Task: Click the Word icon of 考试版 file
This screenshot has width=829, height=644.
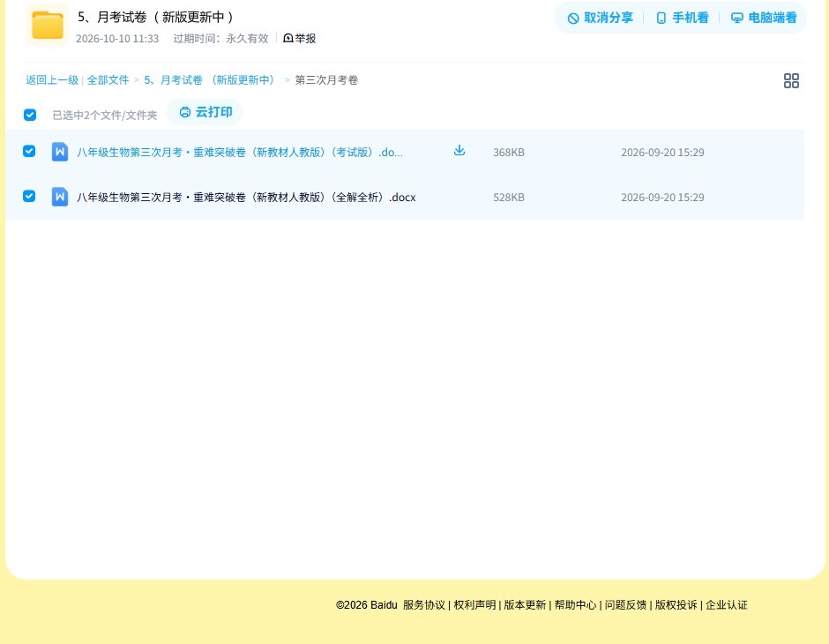Action: pyautogui.click(x=60, y=152)
